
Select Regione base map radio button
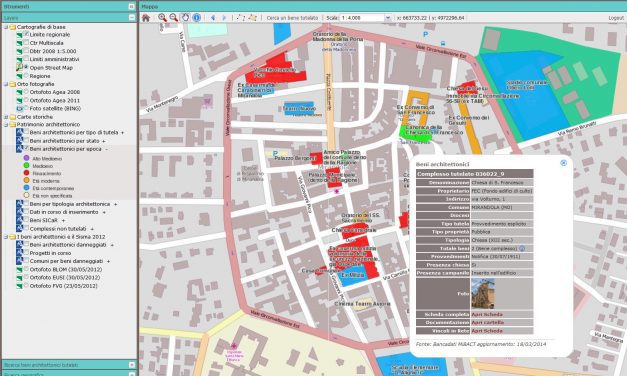tap(26, 76)
